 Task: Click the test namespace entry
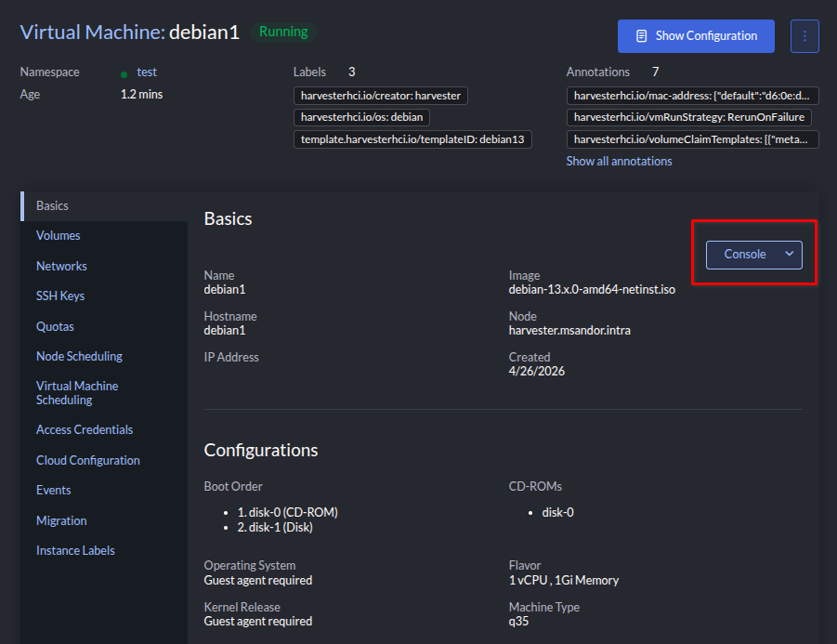coord(146,72)
